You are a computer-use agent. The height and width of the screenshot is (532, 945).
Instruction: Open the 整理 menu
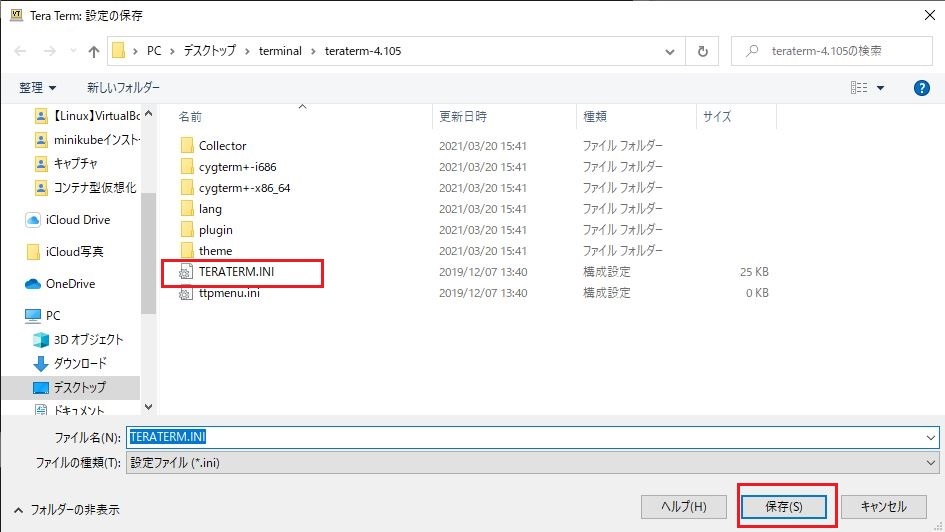click(37, 88)
